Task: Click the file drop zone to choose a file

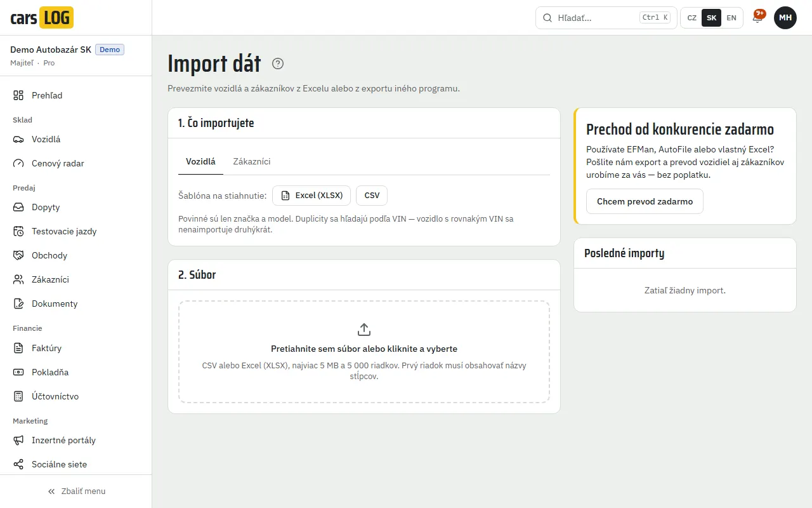Action: coord(364,352)
